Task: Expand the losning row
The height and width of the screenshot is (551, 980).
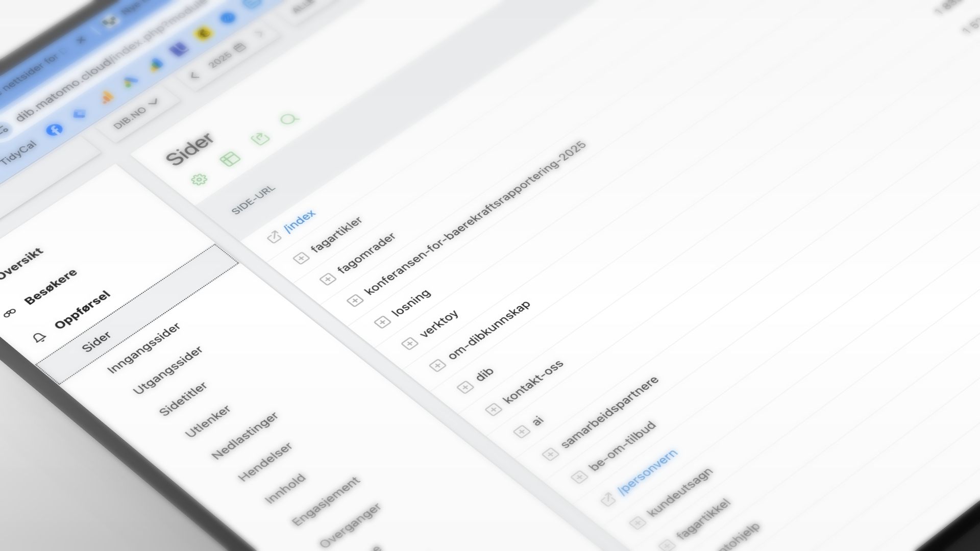Action: 382,322
